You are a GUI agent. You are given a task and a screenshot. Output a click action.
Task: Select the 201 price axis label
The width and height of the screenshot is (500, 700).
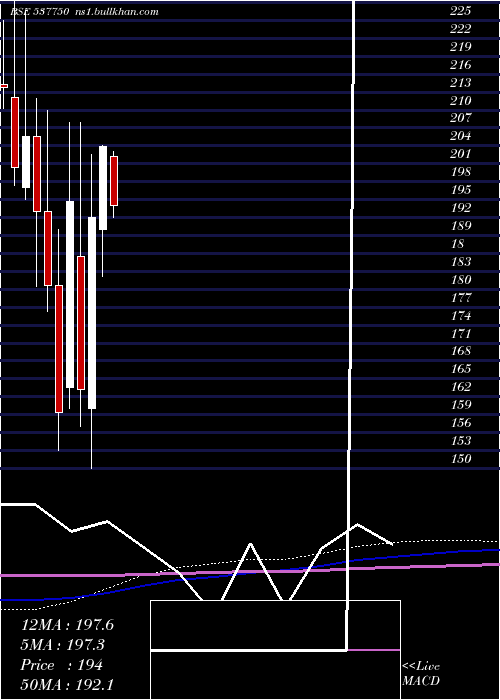click(460, 154)
